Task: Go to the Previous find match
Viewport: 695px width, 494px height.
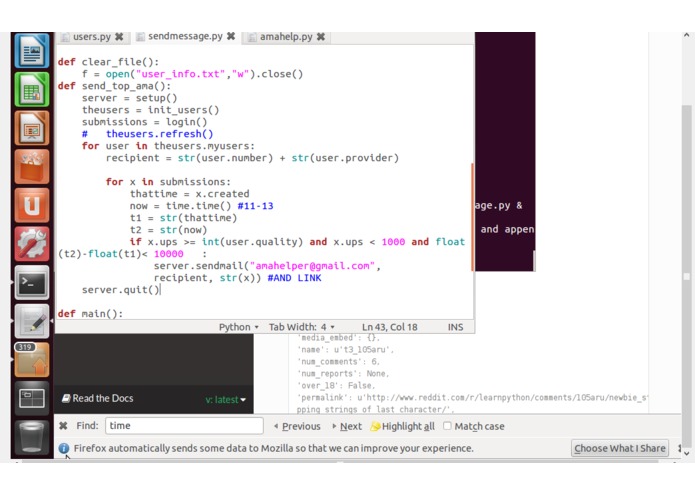Action: (x=297, y=426)
